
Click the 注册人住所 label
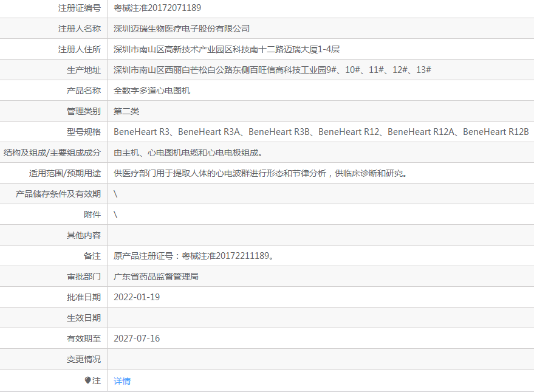80,49
